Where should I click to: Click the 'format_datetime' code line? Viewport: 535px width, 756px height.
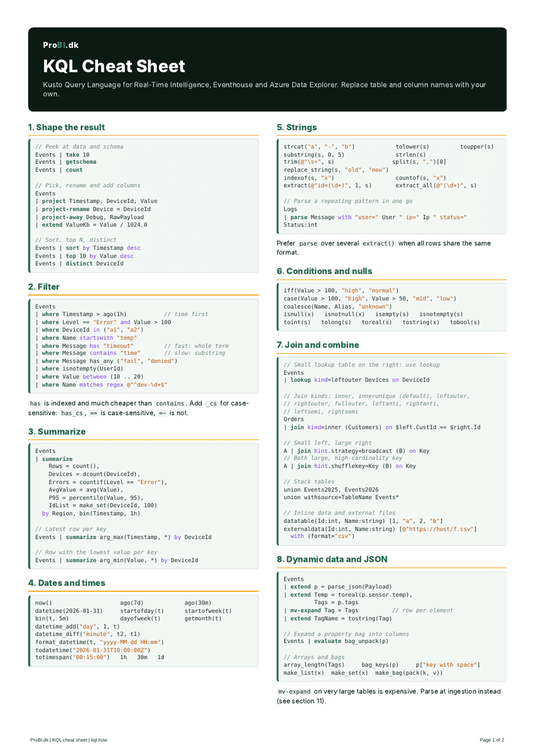pos(100,642)
